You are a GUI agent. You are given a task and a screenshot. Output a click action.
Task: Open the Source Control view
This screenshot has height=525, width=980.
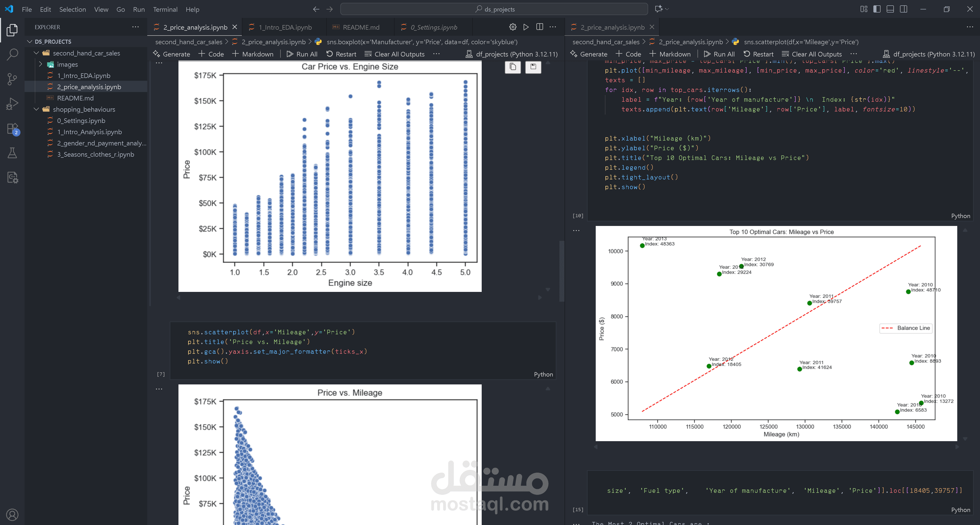(12, 79)
